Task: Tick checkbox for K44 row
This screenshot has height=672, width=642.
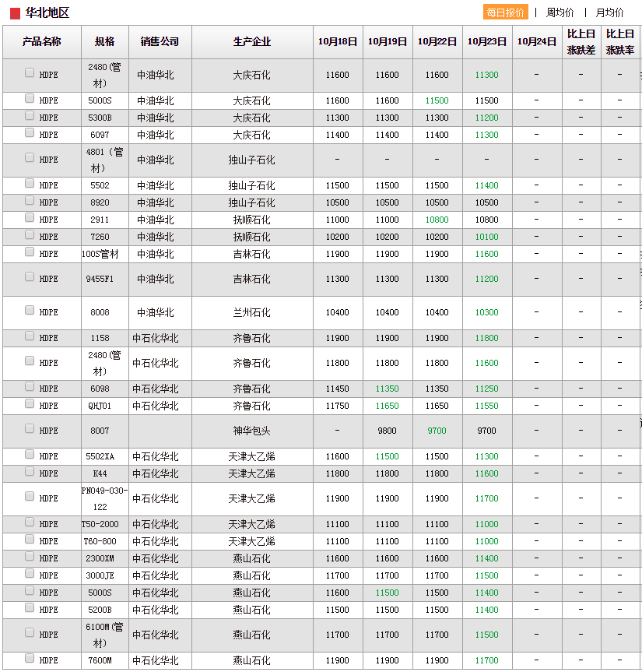Action: click(x=29, y=471)
